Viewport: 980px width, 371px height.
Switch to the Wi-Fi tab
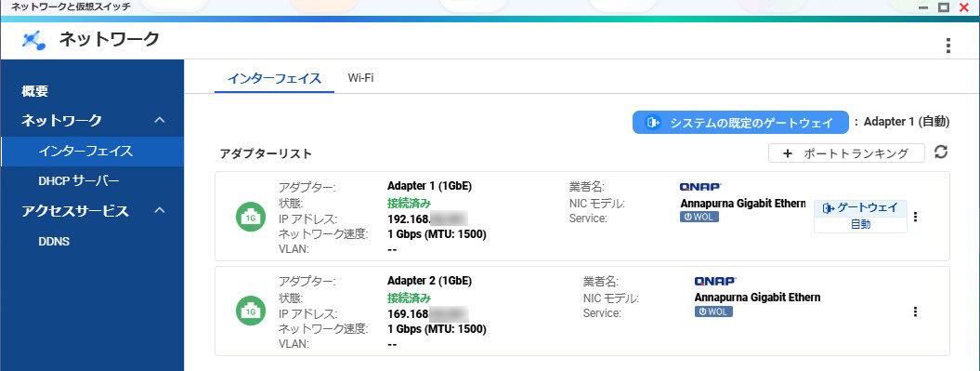click(x=360, y=78)
